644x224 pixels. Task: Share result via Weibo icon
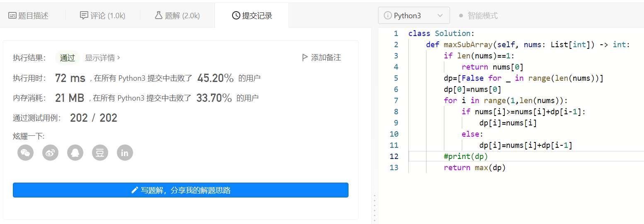point(50,153)
